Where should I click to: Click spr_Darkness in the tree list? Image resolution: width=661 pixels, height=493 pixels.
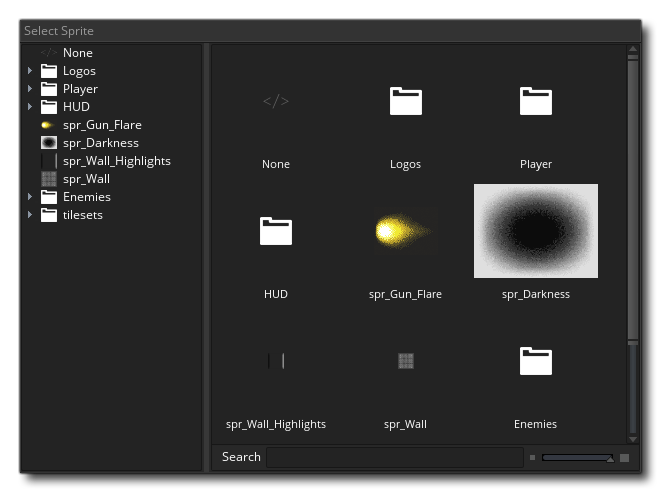(x=100, y=143)
